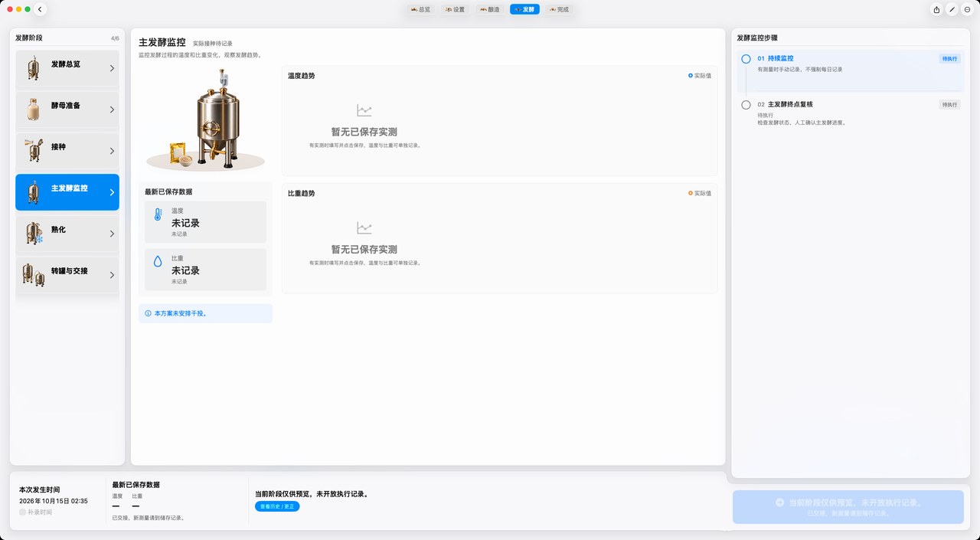Select the 主发酵监控 stage
980x540 pixels.
click(x=67, y=192)
